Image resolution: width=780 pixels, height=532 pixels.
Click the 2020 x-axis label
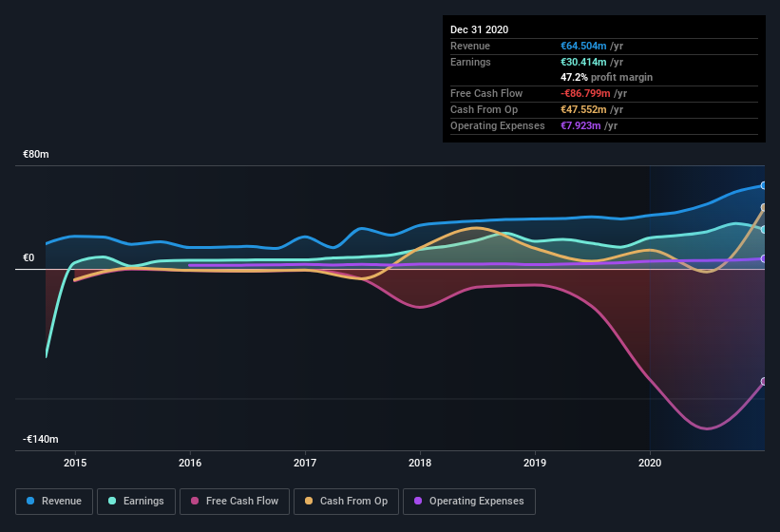pos(650,463)
